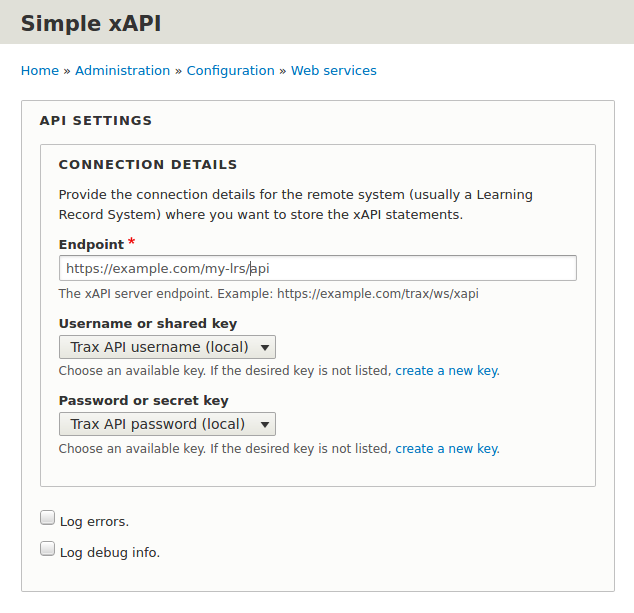
Task: Click the arrow on Trax API username select
Action: tap(265, 347)
